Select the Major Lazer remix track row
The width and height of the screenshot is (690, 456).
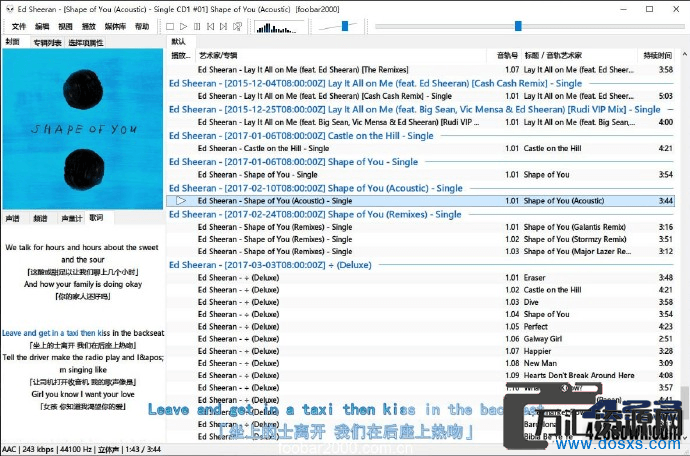click(x=420, y=251)
